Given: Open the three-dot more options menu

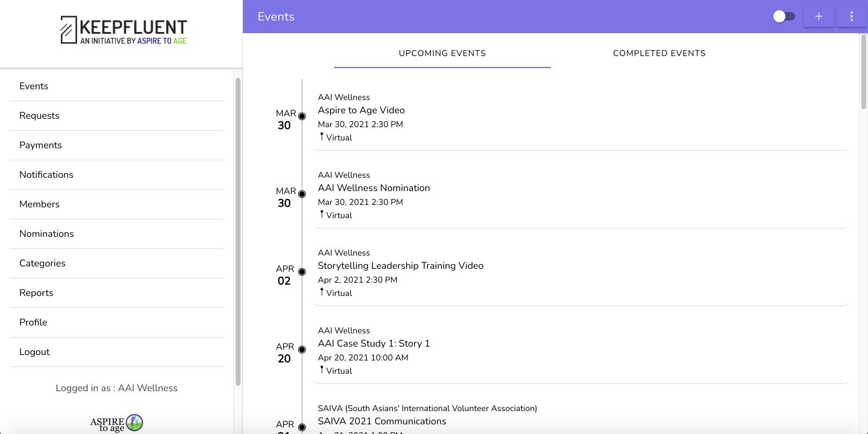Looking at the screenshot, I should [852, 17].
